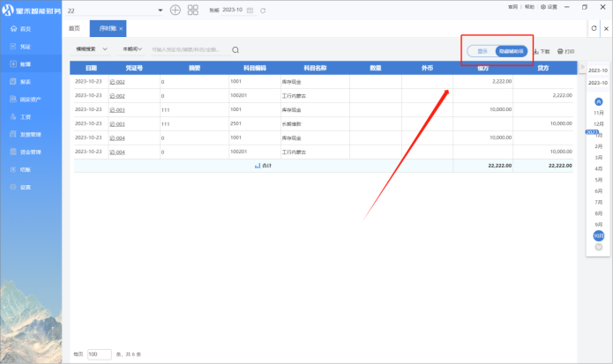Open the four-square grid menu icon
Image resolution: width=613 pixels, height=364 pixels.
(193, 10)
